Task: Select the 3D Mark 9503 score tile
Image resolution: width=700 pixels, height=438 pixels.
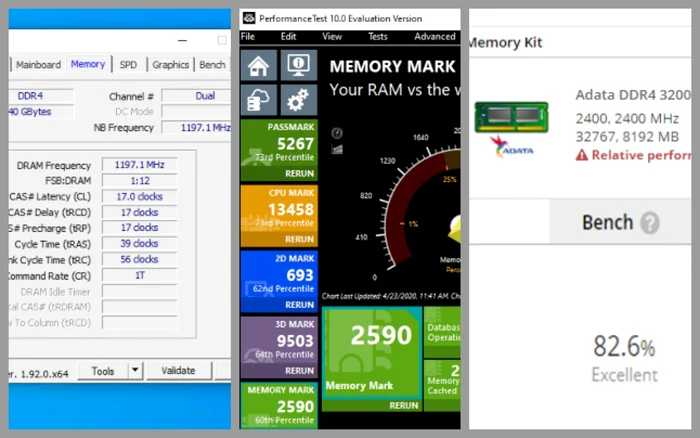Action: pyautogui.click(x=279, y=347)
